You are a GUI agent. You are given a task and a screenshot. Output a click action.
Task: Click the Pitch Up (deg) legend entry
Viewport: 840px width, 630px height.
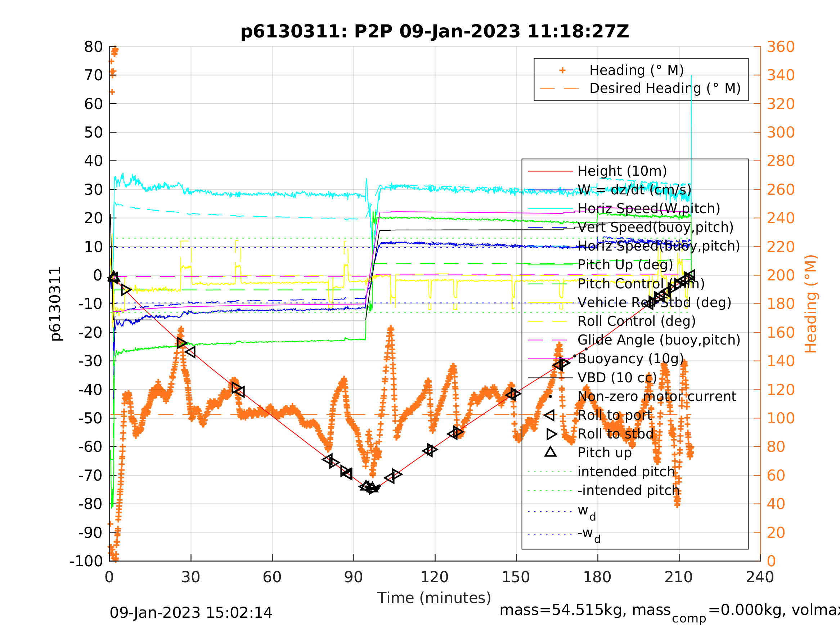[625, 265]
